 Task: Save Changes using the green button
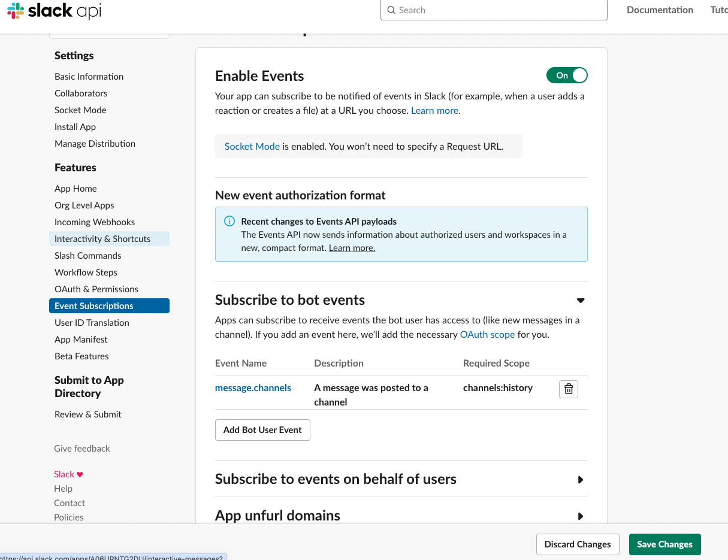664,544
